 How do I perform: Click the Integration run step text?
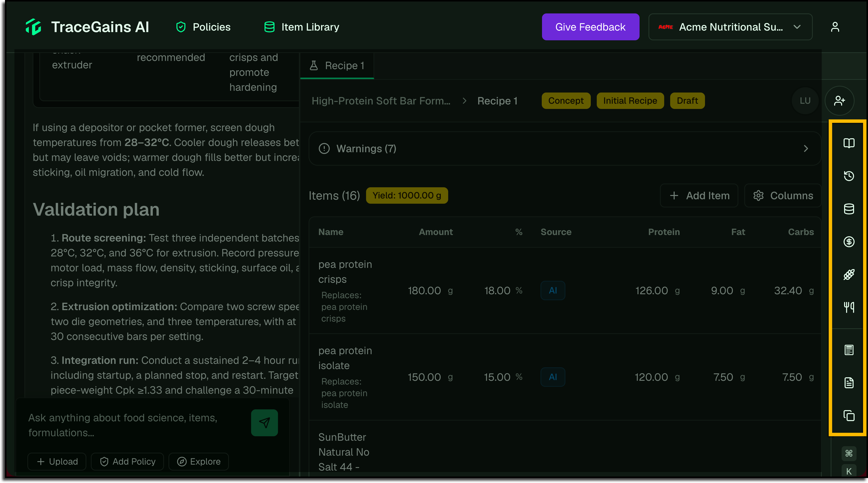pyautogui.click(x=175, y=375)
